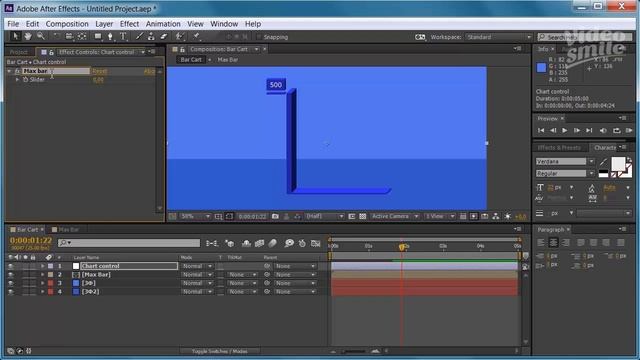Toggle the Max bar effect fx switch
This screenshot has height=360, width=640.
coord(17,71)
